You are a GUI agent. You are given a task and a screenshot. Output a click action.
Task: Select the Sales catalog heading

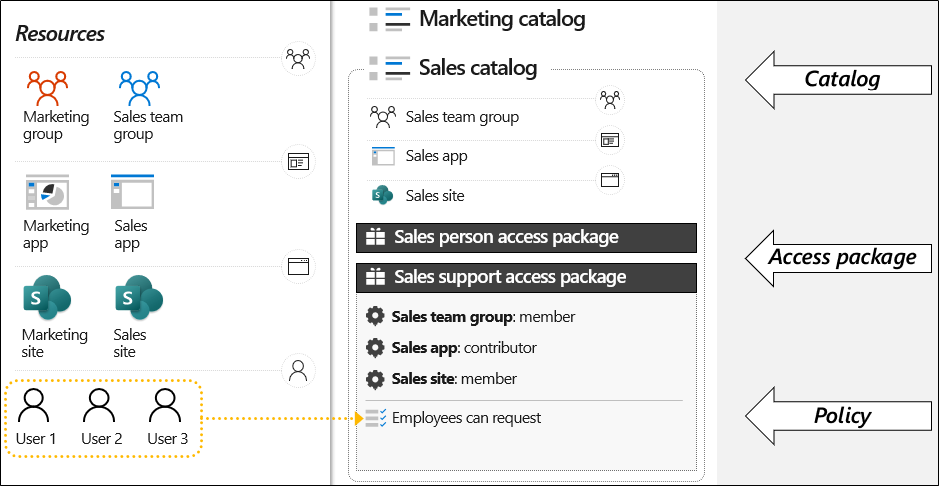click(x=477, y=68)
